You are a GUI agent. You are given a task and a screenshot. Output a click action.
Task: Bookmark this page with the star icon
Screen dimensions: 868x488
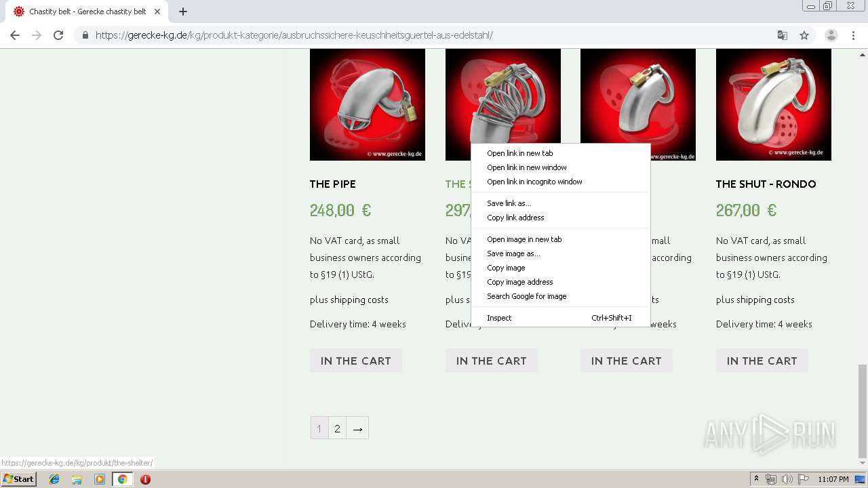coord(804,35)
